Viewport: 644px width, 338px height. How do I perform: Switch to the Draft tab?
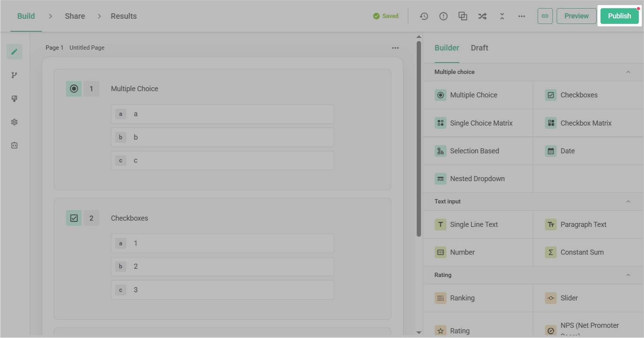point(479,48)
